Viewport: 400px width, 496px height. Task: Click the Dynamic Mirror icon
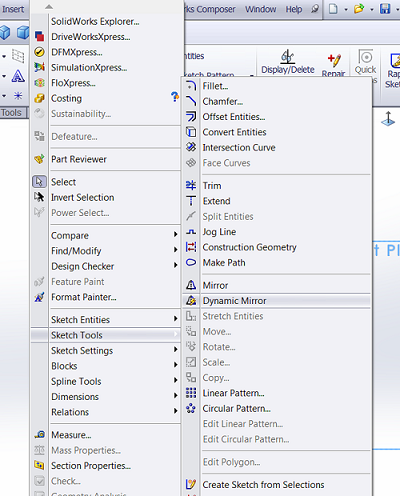191,300
